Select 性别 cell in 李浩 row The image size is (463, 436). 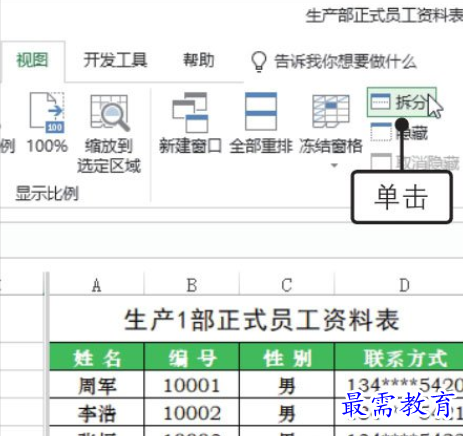287,412
